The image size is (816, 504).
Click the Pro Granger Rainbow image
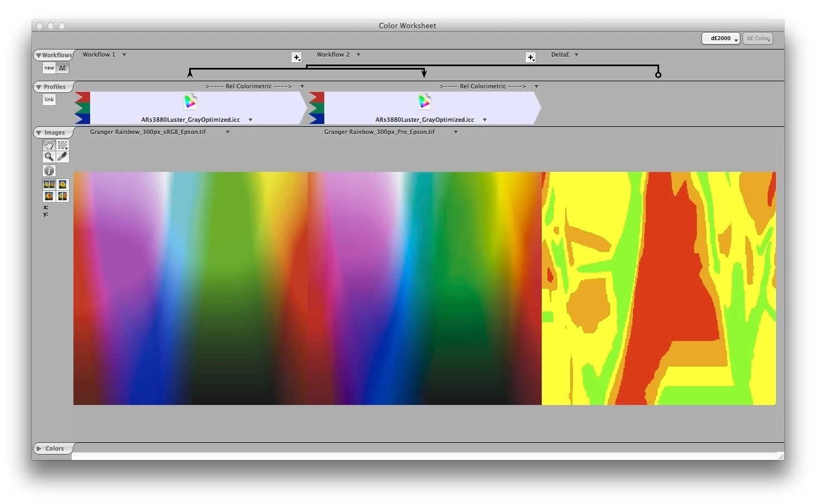coord(424,288)
